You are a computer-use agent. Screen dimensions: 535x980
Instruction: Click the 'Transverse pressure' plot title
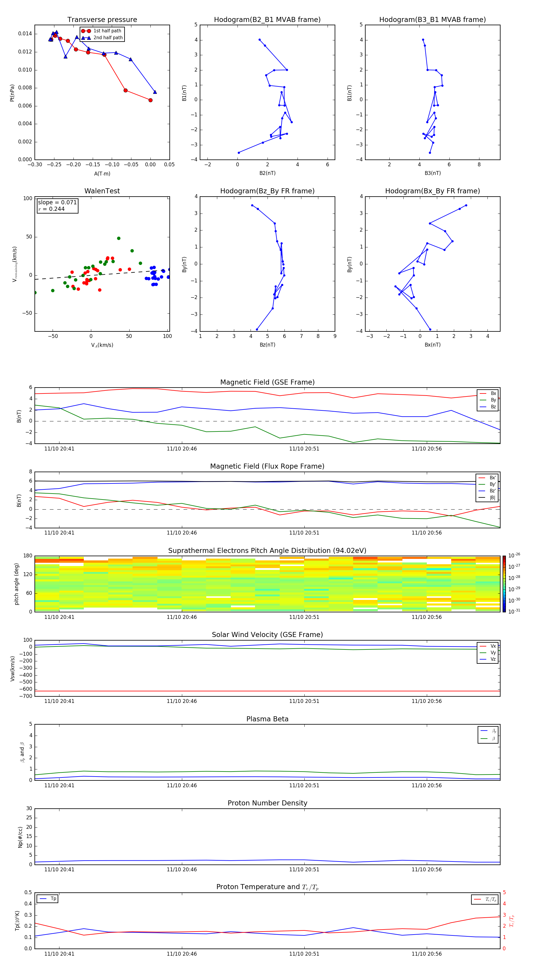pyautogui.click(x=102, y=19)
